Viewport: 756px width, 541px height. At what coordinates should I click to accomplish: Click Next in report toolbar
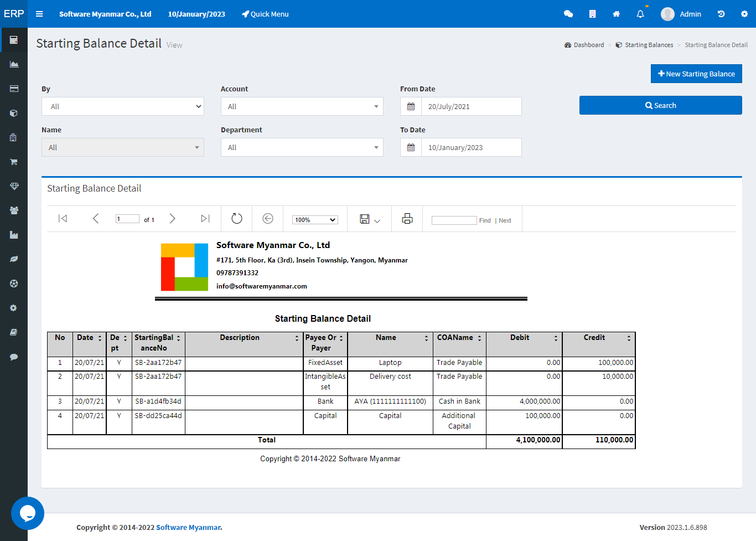[x=505, y=220]
